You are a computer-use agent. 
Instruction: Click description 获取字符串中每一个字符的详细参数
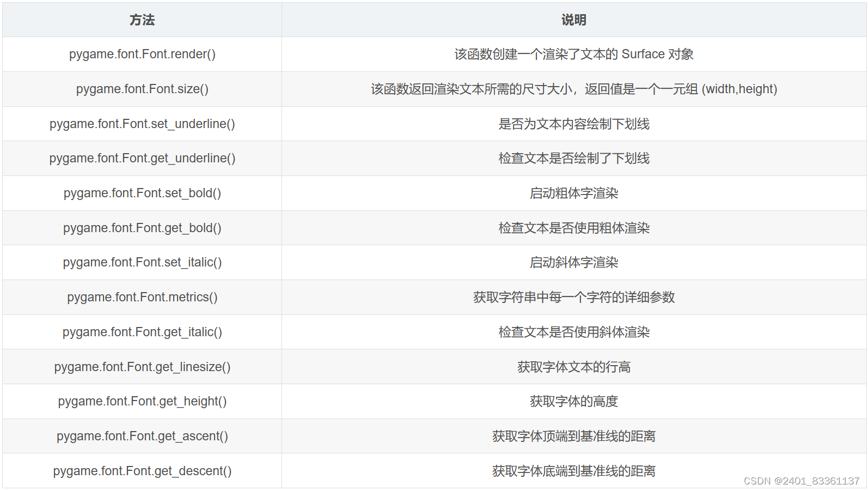574,297
